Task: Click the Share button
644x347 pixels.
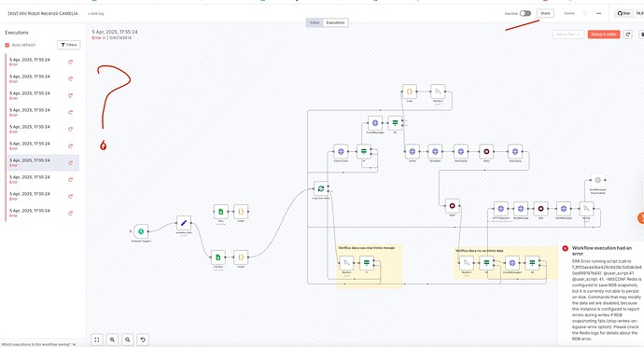Action: 545,14
